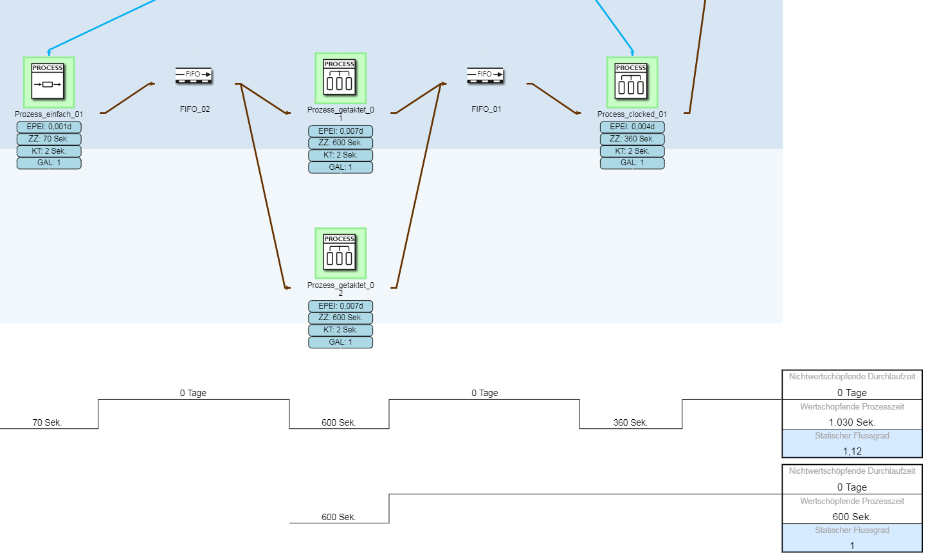Click the FIFO_02 buffer icon
The image size is (928, 560).
click(x=194, y=75)
